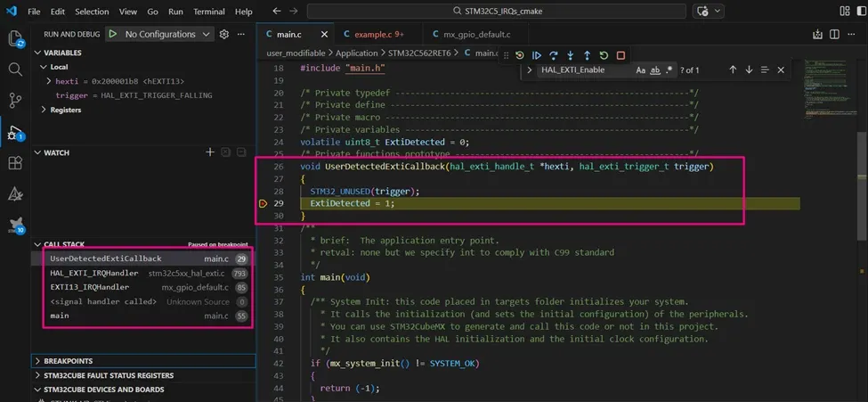
Task: Click Step Into debug button
Action: pyautogui.click(x=570, y=55)
